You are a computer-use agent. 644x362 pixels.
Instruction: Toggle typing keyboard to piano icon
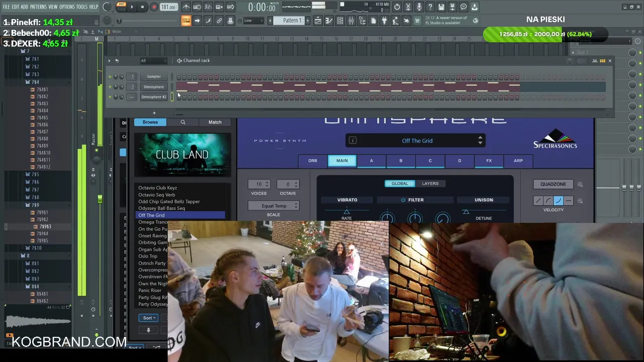point(186,21)
